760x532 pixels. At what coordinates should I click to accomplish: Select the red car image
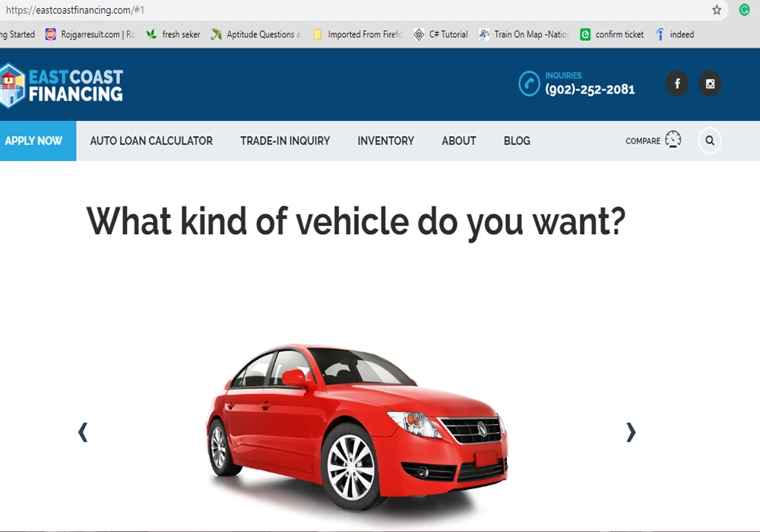click(356, 426)
